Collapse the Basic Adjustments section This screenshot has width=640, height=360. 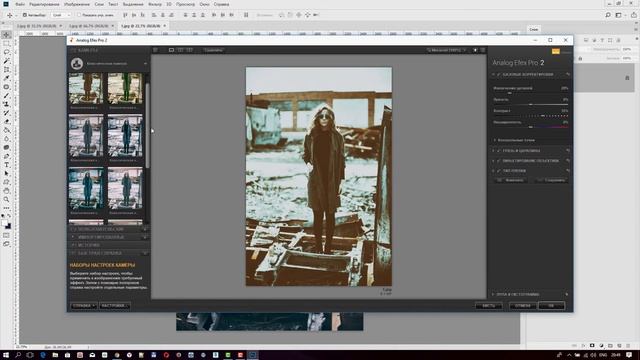pos(493,75)
